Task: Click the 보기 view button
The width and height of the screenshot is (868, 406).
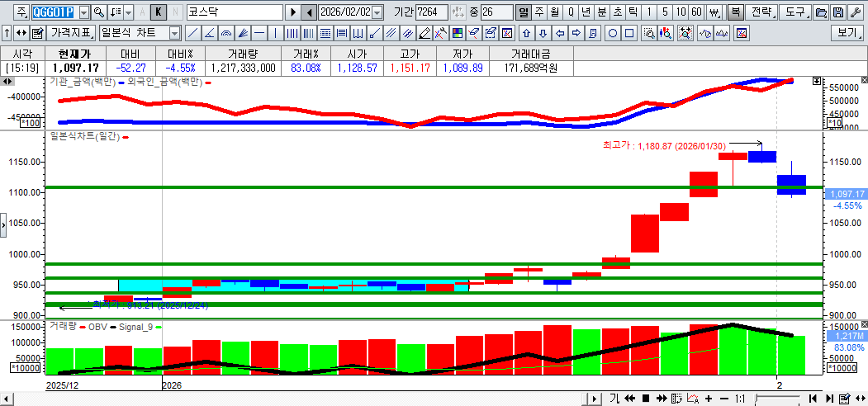Action: [x=847, y=33]
